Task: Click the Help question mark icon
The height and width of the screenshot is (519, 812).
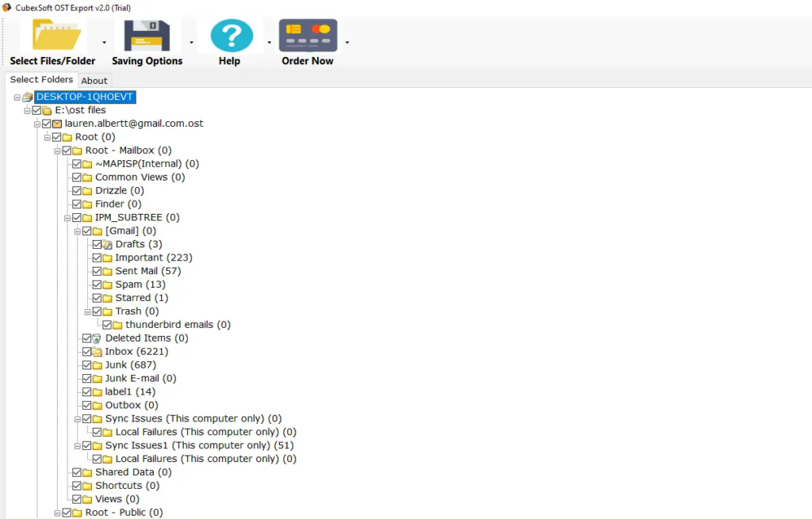Action: click(232, 35)
